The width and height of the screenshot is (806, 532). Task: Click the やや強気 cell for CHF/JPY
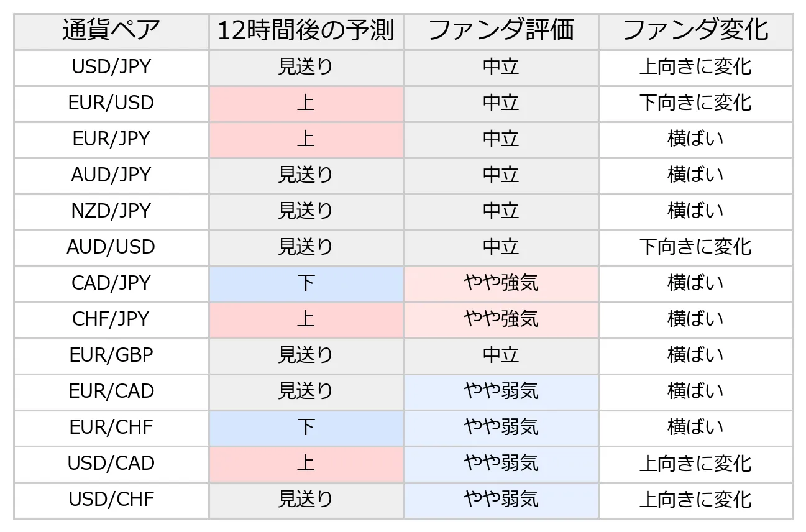click(x=501, y=319)
